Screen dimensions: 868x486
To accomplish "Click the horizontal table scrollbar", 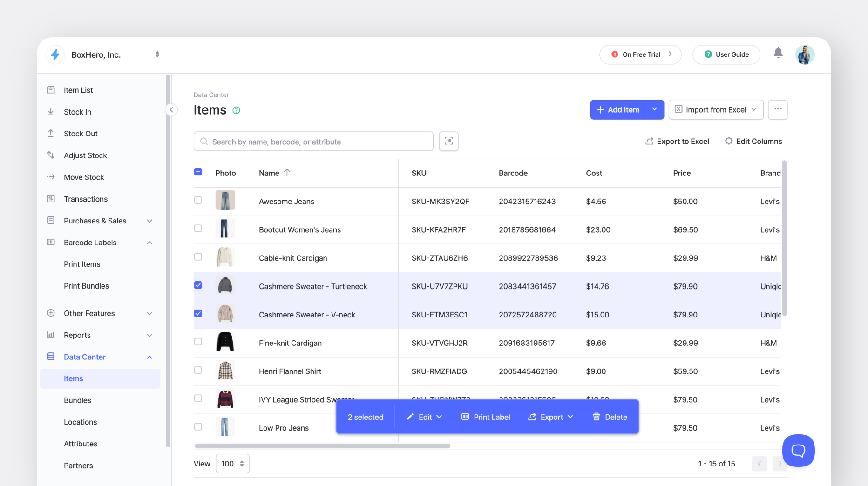I will (x=322, y=446).
